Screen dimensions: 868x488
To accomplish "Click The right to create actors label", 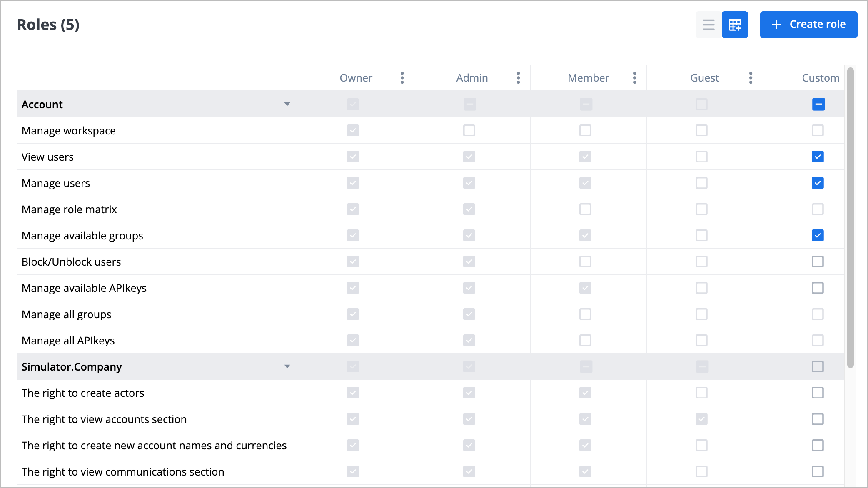I will [x=83, y=393].
